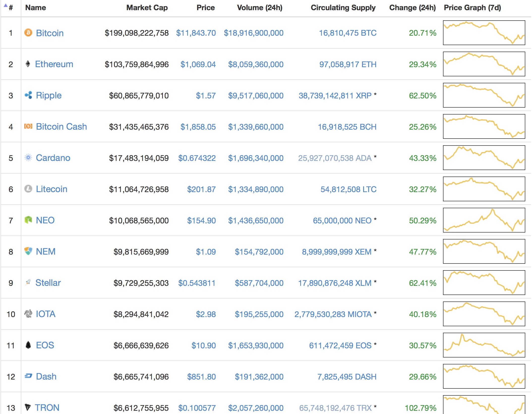Open the Litecoin name link
Image resolution: width=532 pixels, height=414 pixels.
coord(52,189)
